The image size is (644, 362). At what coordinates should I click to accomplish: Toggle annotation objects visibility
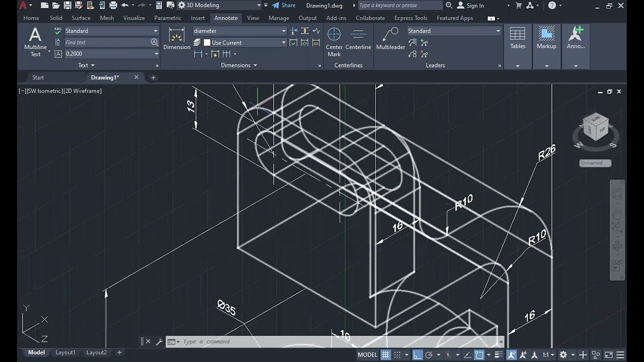coord(512,355)
